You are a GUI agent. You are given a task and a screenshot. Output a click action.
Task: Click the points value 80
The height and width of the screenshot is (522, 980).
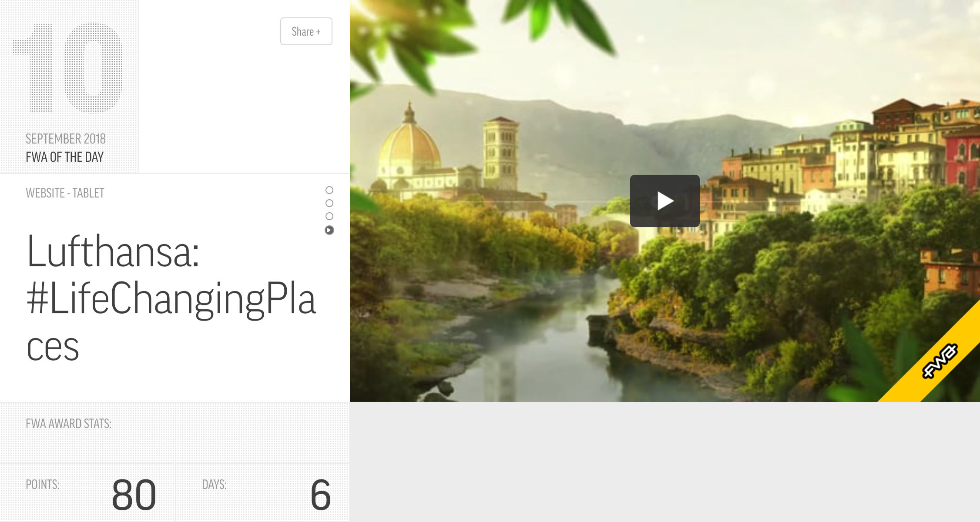click(x=134, y=495)
